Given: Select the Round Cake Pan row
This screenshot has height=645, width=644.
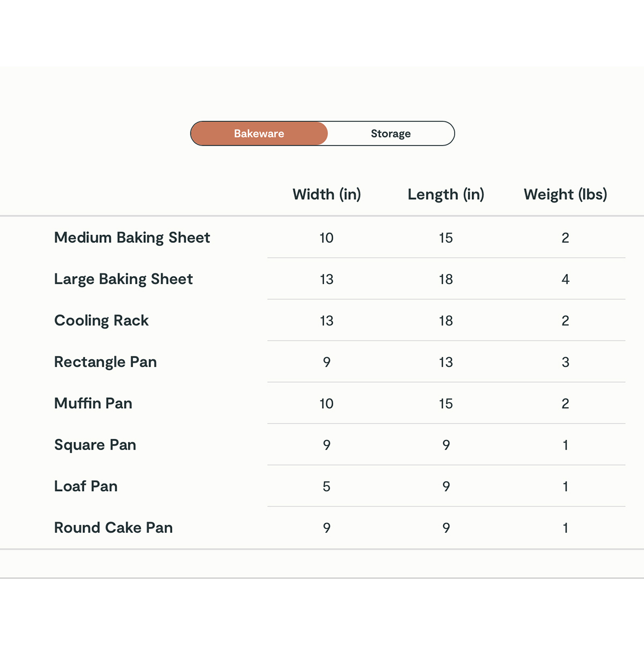Looking at the screenshot, I should [x=113, y=527].
